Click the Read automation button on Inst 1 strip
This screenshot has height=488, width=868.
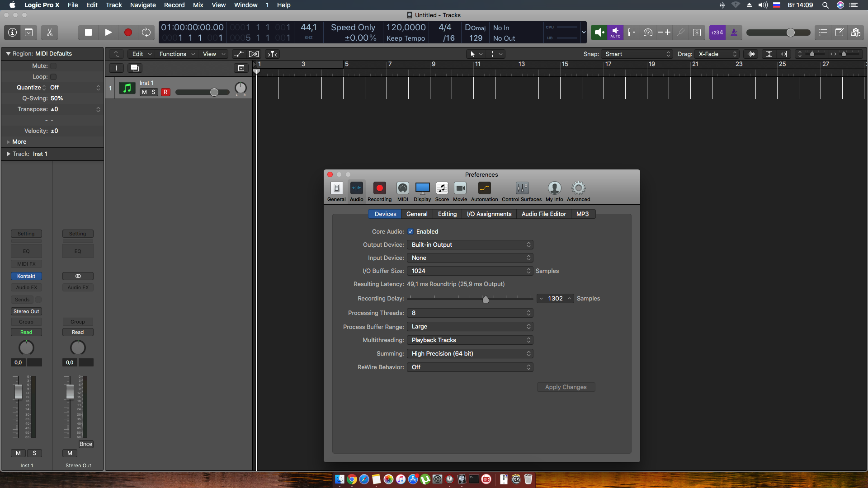point(26,332)
